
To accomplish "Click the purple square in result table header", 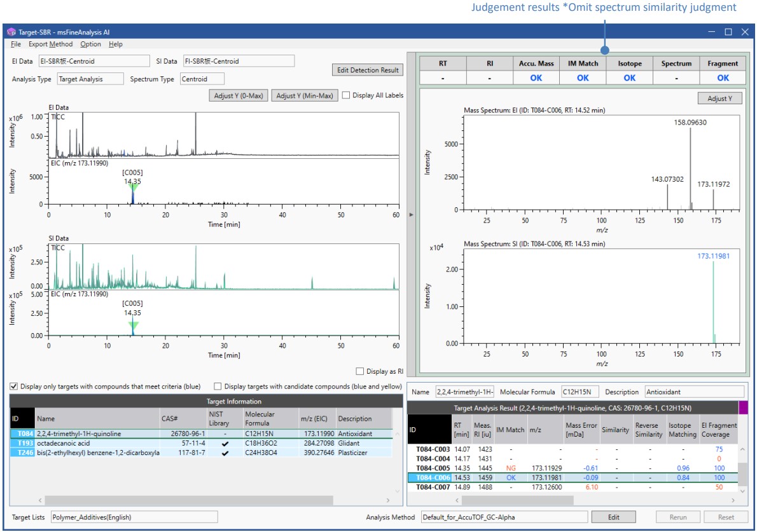I will pyautogui.click(x=742, y=407).
